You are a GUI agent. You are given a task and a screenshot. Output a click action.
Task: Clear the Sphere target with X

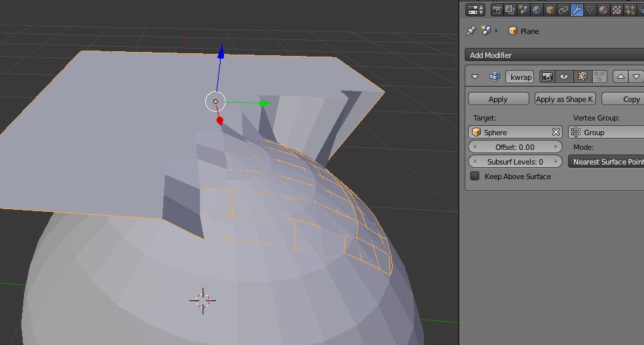click(555, 133)
